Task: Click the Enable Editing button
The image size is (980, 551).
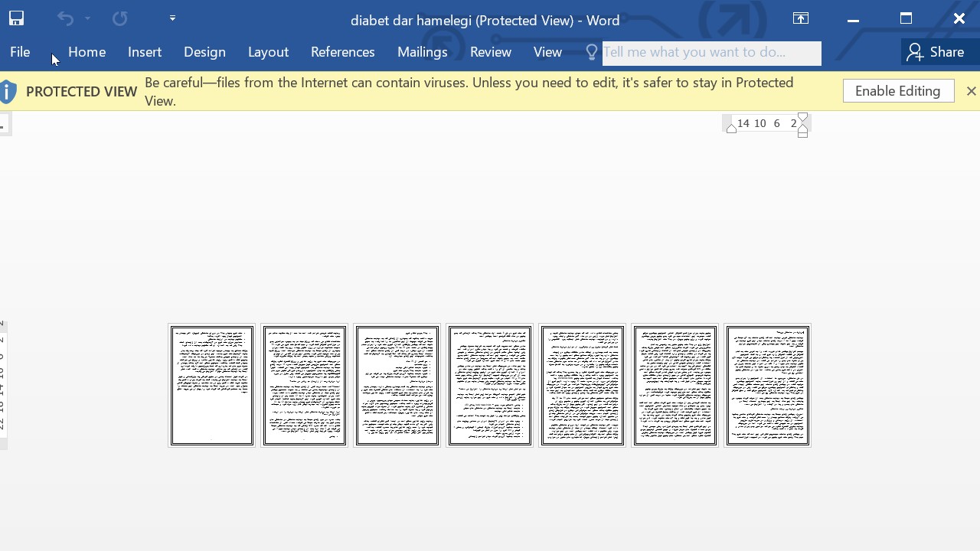Action: (x=898, y=91)
